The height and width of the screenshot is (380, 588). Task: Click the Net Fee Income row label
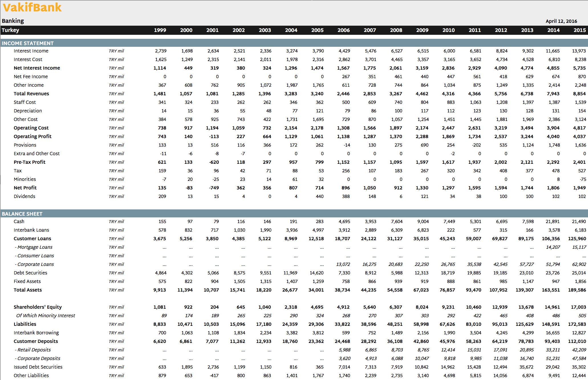pyautogui.click(x=31, y=76)
